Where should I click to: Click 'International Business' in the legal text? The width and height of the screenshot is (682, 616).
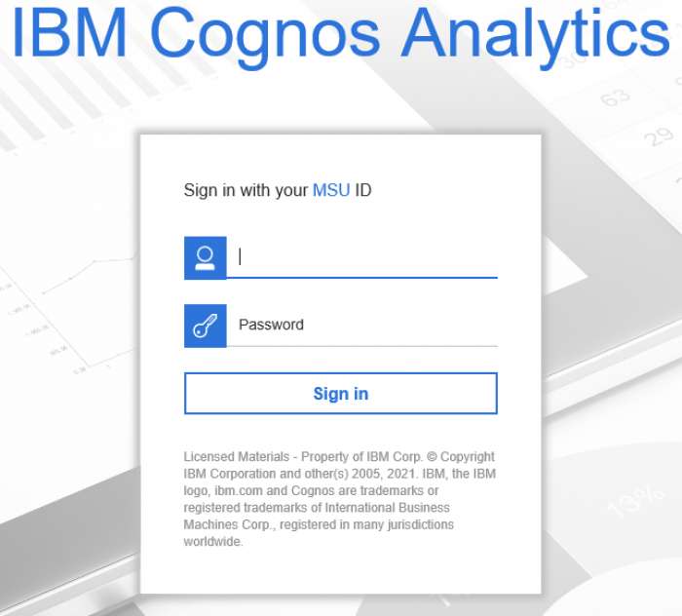tap(388, 508)
